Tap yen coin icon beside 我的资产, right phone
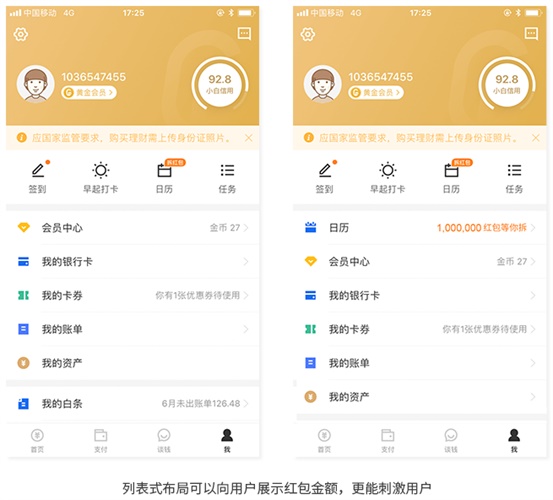Image resolution: width=553 pixels, height=500 pixels. [310, 397]
